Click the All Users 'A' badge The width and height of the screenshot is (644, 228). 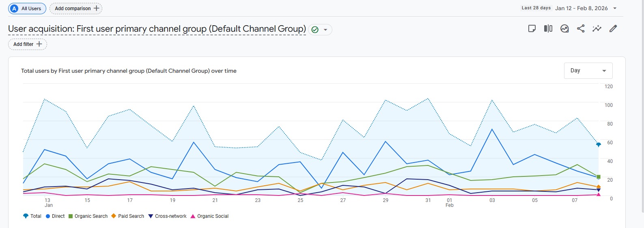click(x=15, y=9)
